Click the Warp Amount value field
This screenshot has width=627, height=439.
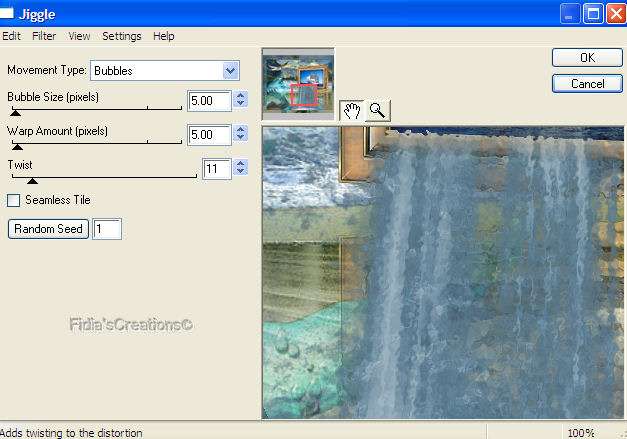click(x=210, y=135)
